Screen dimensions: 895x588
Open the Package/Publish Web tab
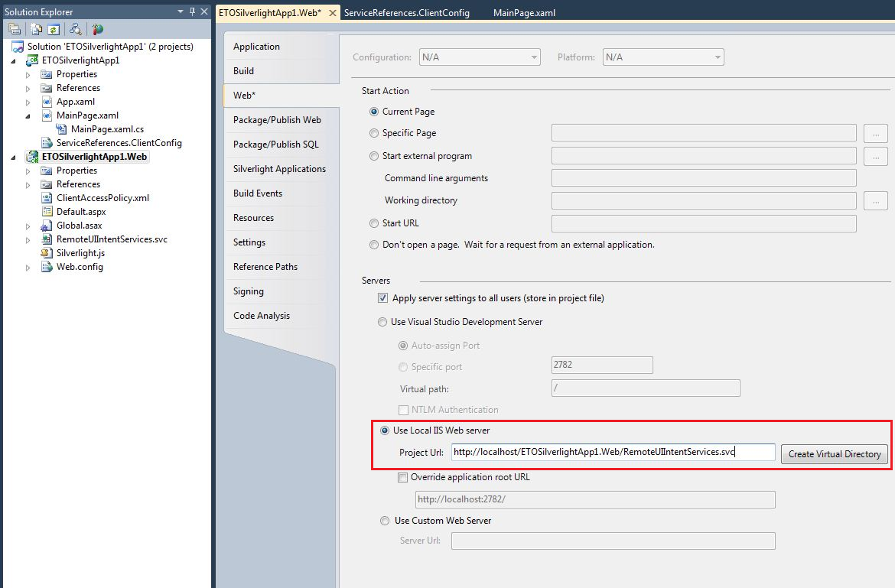(x=277, y=120)
